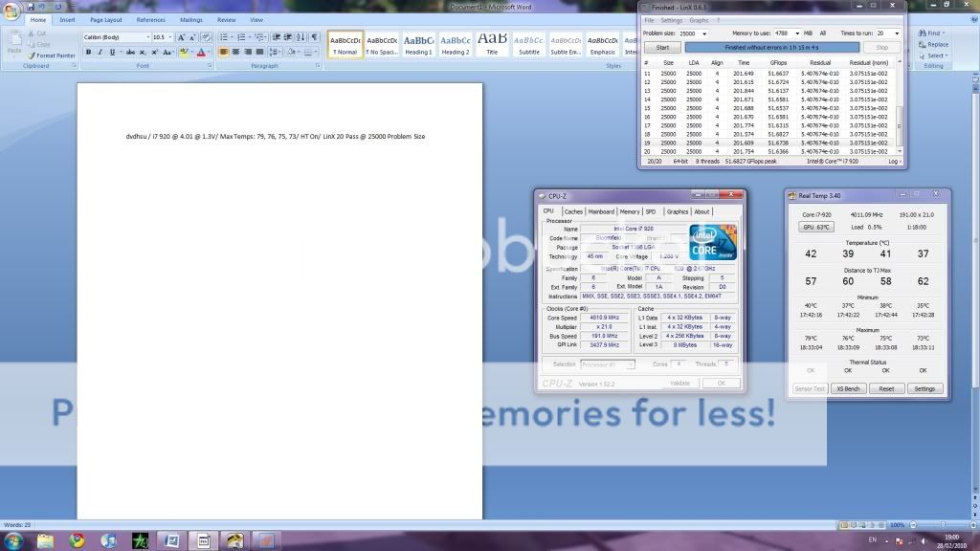980x551 pixels.
Task: Open the Review ribbon tab
Action: (226, 20)
